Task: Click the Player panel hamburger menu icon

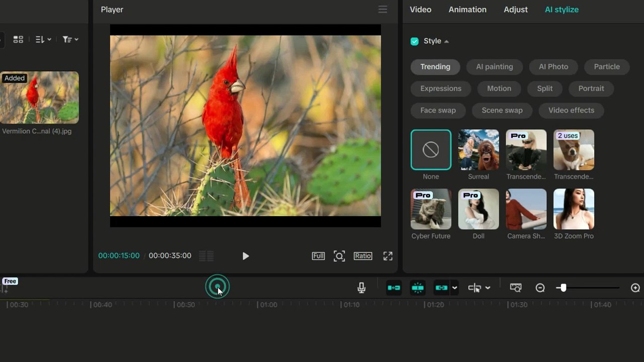Action: (383, 10)
